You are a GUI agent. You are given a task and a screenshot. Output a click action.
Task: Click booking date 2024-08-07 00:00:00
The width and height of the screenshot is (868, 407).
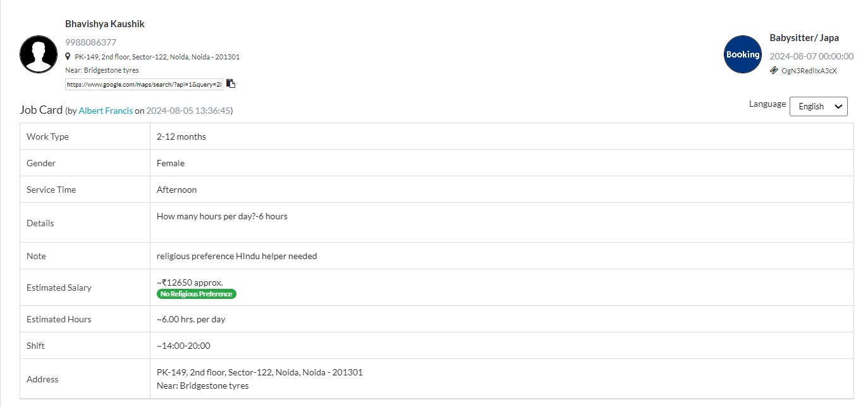[811, 56]
